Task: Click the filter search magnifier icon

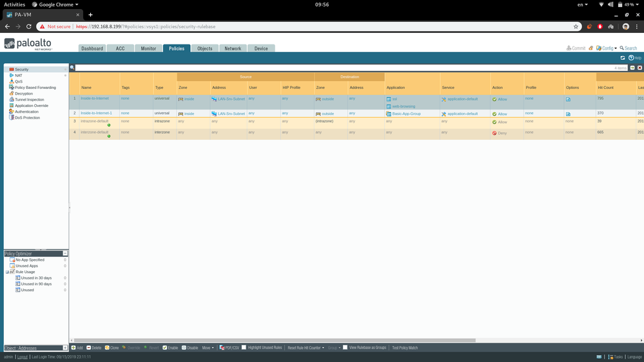Action: 72,67
